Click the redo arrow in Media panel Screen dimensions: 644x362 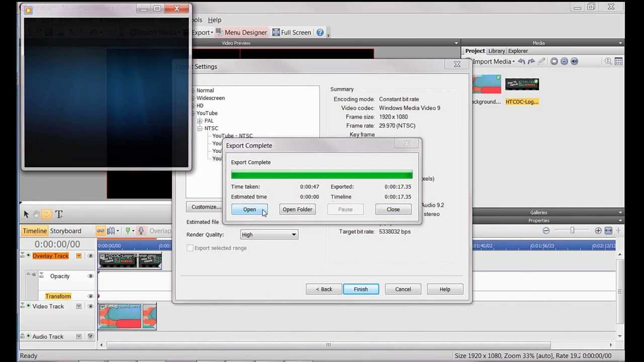coord(531,61)
